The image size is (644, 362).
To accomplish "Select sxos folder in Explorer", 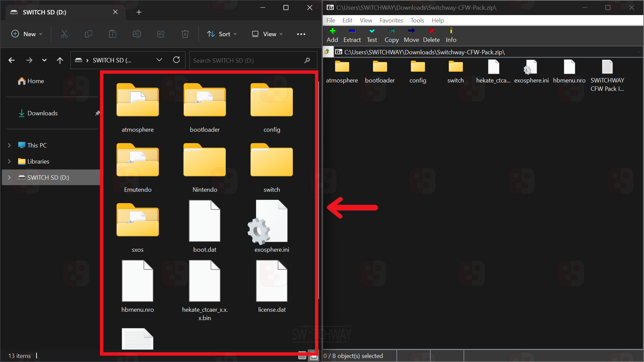I will [x=138, y=228].
